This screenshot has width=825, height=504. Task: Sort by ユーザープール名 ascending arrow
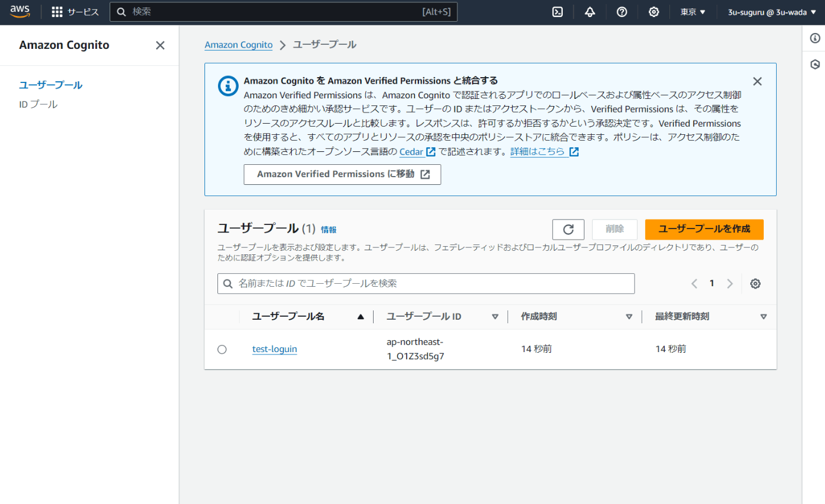point(361,317)
